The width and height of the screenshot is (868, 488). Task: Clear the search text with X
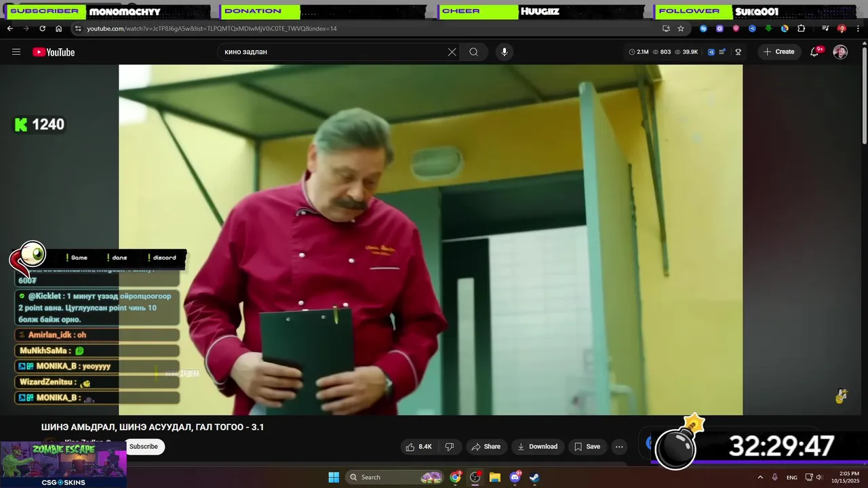point(452,52)
